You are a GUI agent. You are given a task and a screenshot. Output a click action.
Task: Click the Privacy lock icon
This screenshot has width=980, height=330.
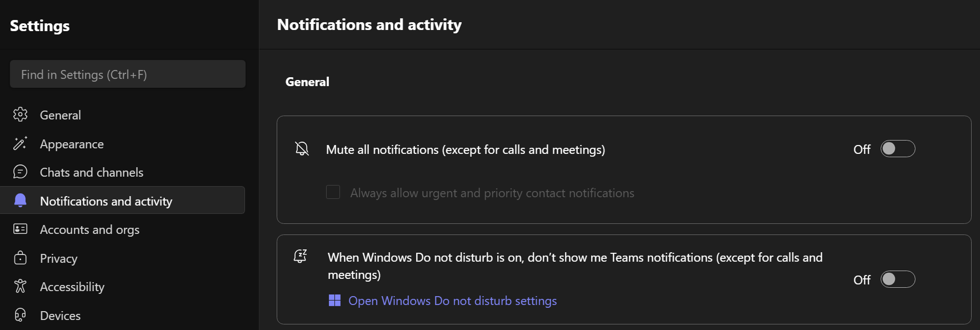point(21,258)
